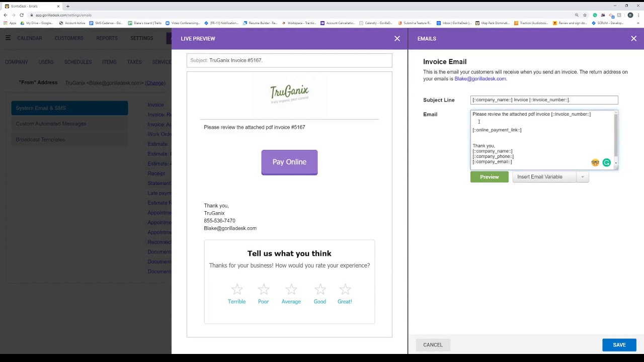Viewport: 644px width, 362px height.
Task: Open Inbox GorillaDesk bookmark
Action: point(454,23)
